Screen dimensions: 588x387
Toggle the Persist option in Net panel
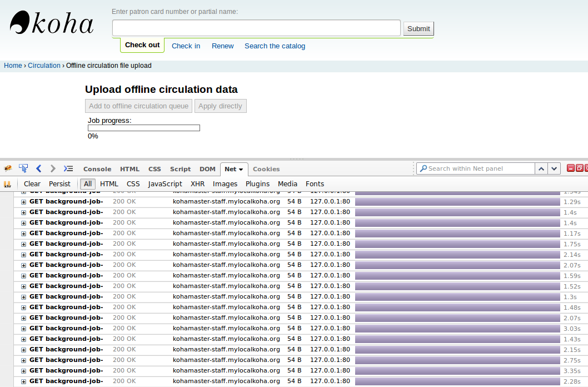pos(59,184)
